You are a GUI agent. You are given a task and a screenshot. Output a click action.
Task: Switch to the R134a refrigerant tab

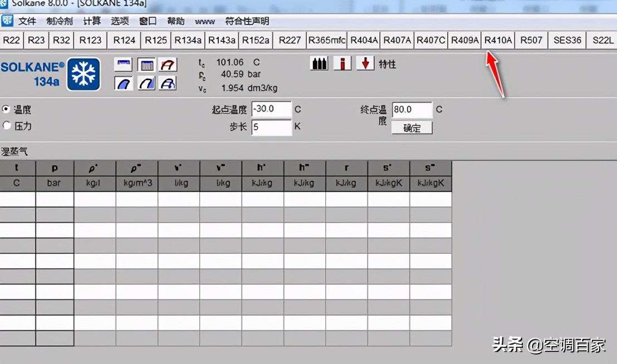click(188, 40)
